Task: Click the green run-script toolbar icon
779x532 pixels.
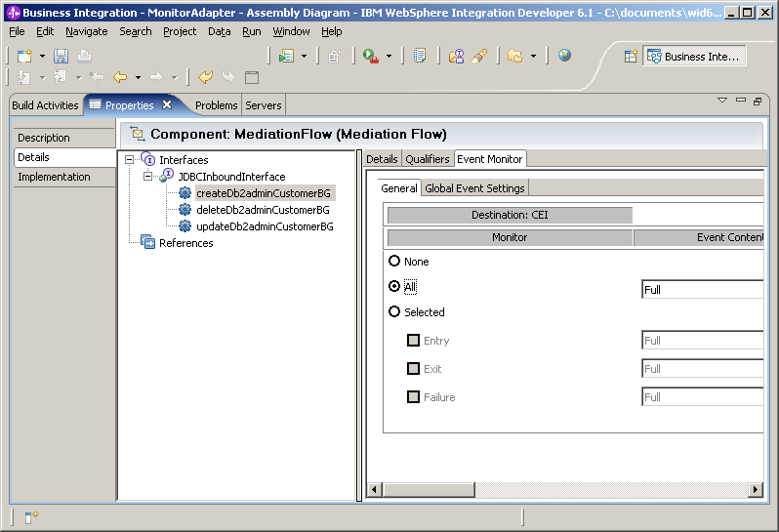Action: pos(286,57)
